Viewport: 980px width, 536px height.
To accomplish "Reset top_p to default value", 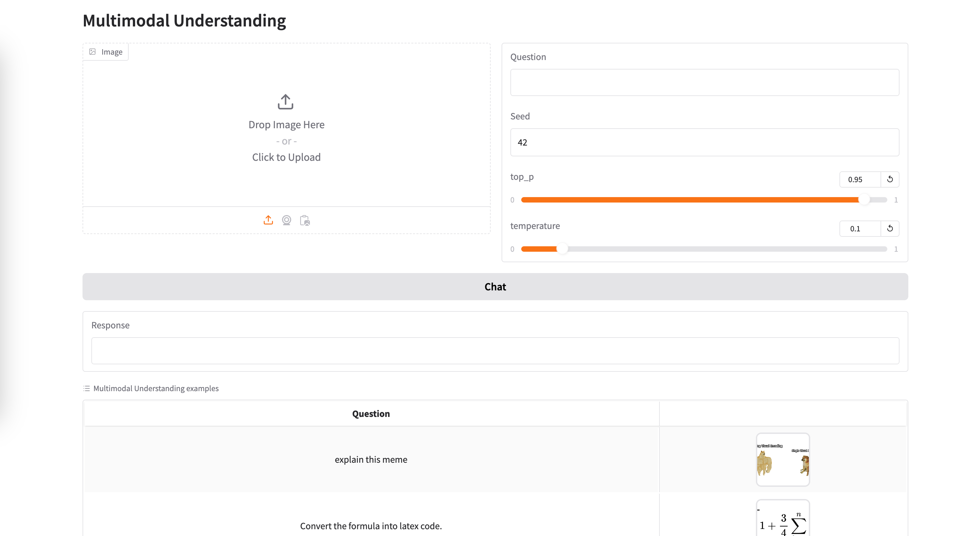I will click(890, 179).
